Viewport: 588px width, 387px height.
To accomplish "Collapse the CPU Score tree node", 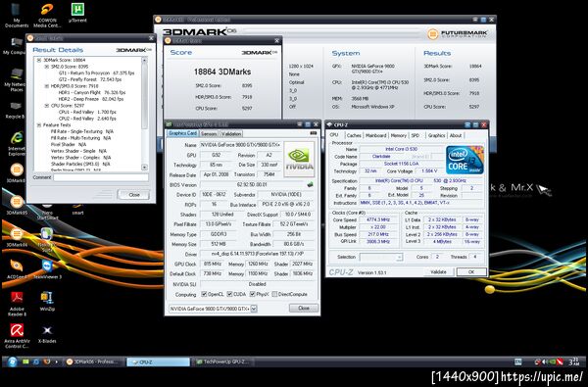I will tap(46, 106).
